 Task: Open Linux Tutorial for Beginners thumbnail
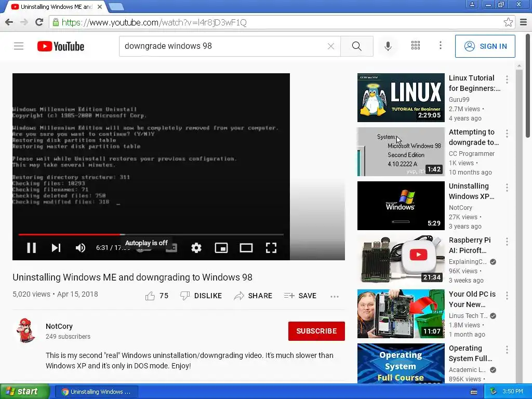coord(401,98)
